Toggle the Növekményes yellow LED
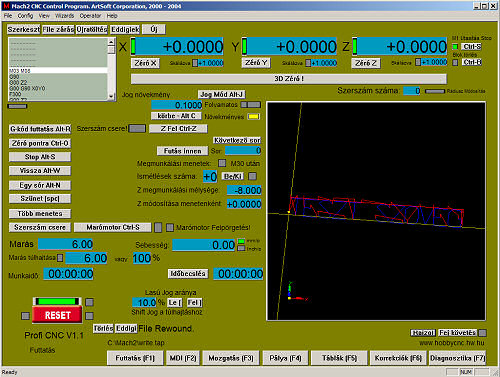Image resolution: width=500 pixels, height=377 pixels. [x=254, y=117]
